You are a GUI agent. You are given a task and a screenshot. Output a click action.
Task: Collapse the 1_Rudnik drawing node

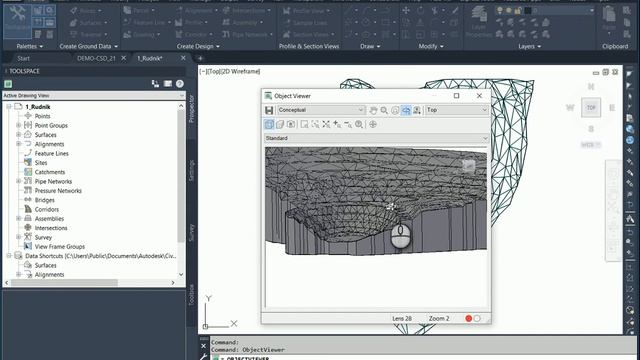tap(9, 107)
